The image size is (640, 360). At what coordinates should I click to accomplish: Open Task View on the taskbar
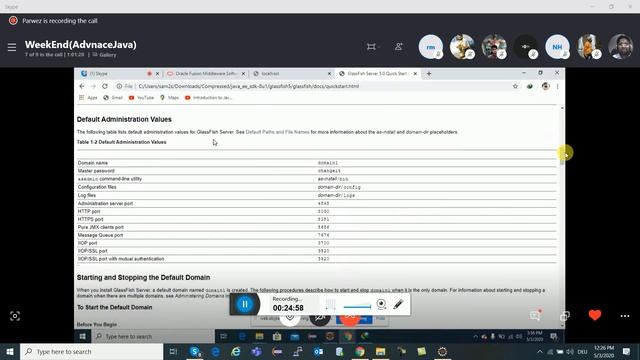(173, 351)
